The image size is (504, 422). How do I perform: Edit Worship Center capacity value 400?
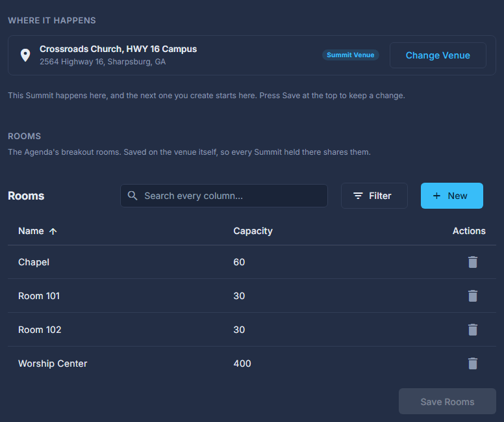tap(242, 363)
